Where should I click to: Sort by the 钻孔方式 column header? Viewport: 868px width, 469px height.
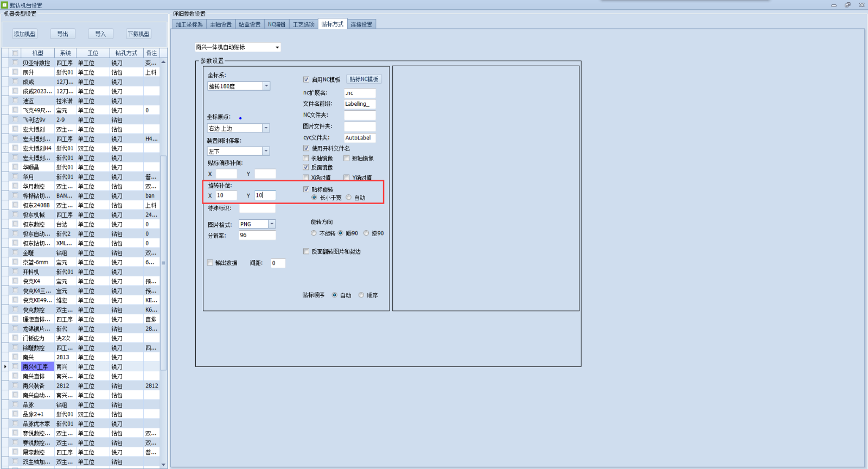(126, 53)
